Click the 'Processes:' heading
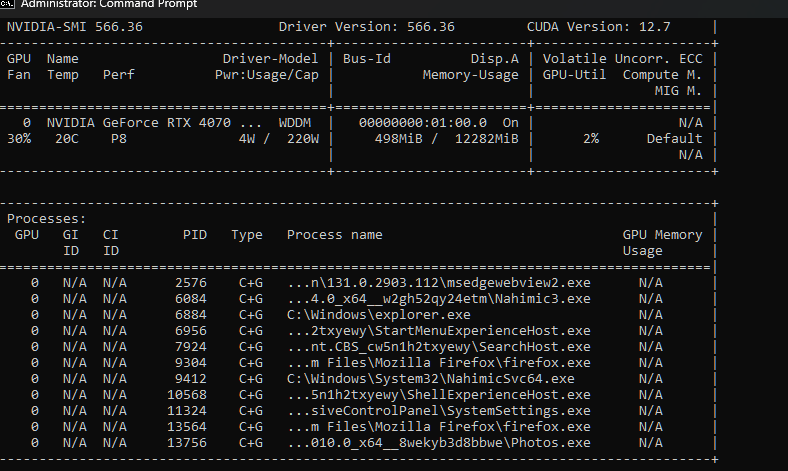788x471 pixels. [x=46, y=219]
